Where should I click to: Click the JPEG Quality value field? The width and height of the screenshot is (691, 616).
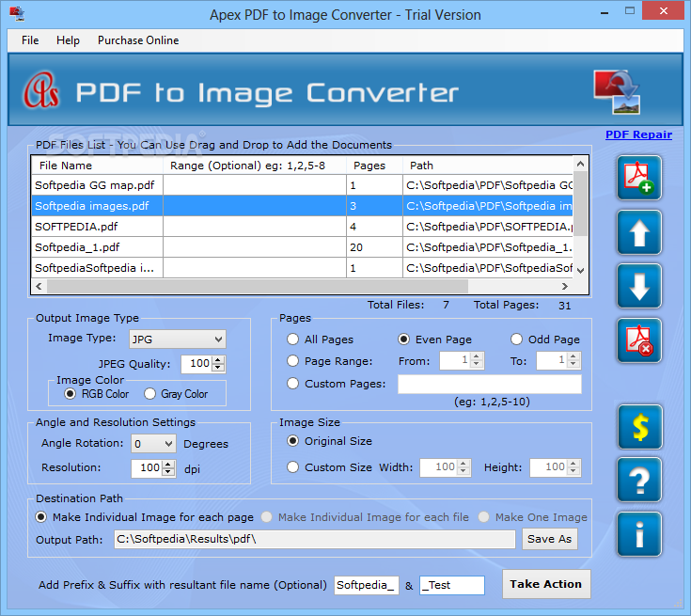[x=197, y=364]
